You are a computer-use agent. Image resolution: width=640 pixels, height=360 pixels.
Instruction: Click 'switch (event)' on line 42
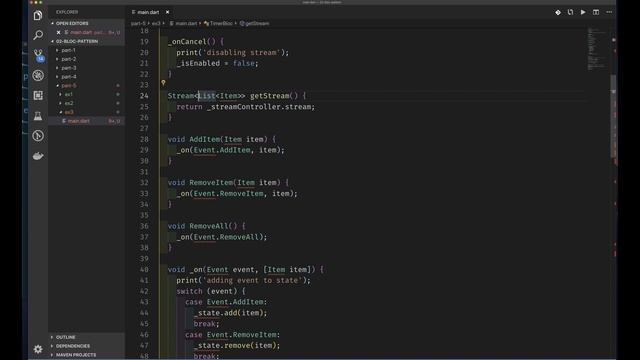coord(207,291)
